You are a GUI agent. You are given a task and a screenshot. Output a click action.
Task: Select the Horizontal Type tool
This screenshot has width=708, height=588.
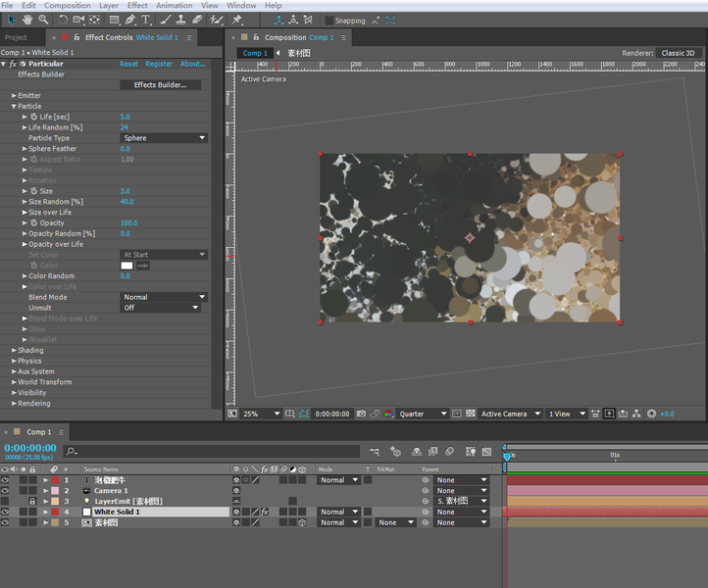coord(146,20)
